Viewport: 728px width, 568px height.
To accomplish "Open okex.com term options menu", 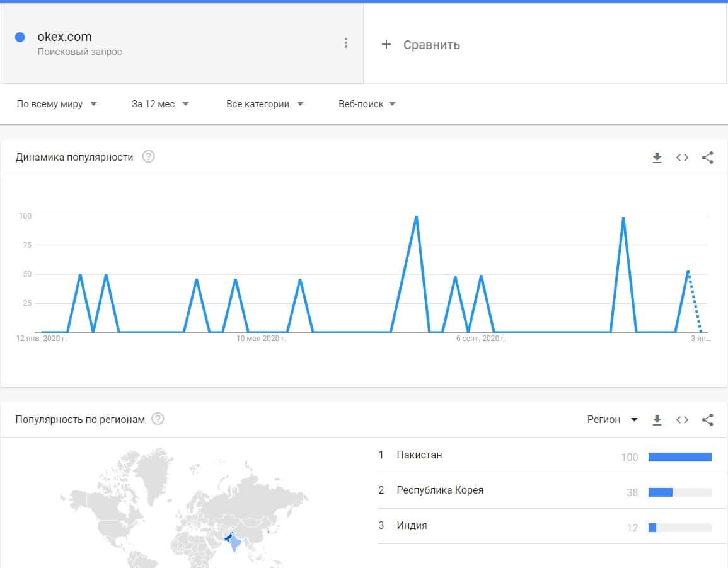I will [346, 43].
